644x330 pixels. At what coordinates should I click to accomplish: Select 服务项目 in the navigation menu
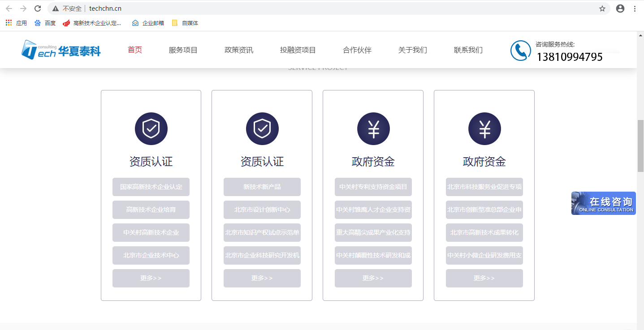tap(182, 50)
